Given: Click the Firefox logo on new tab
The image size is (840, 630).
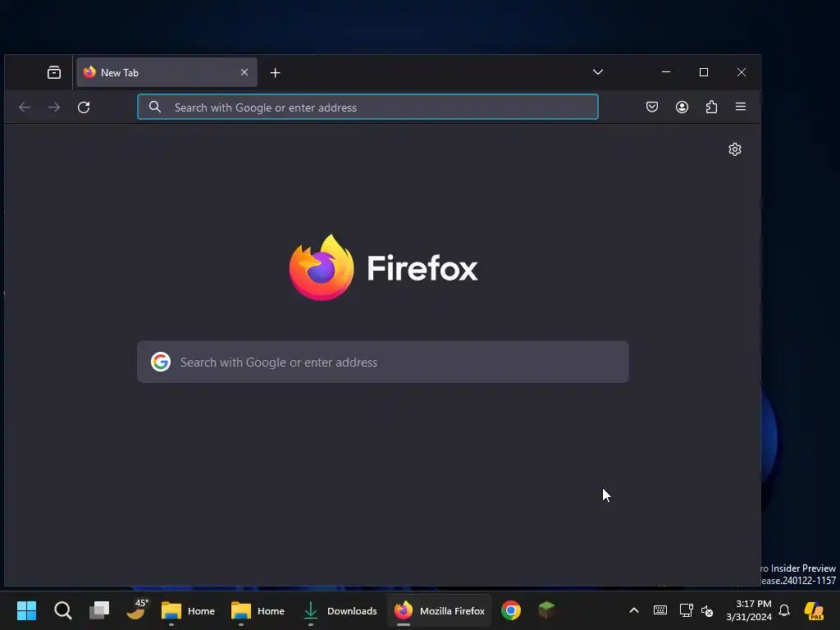Looking at the screenshot, I should [322, 267].
